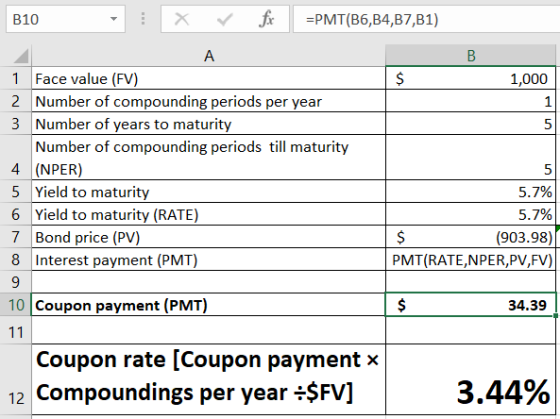Click the Name Box showing B10
The height and width of the screenshot is (419, 560).
[x=66, y=19]
